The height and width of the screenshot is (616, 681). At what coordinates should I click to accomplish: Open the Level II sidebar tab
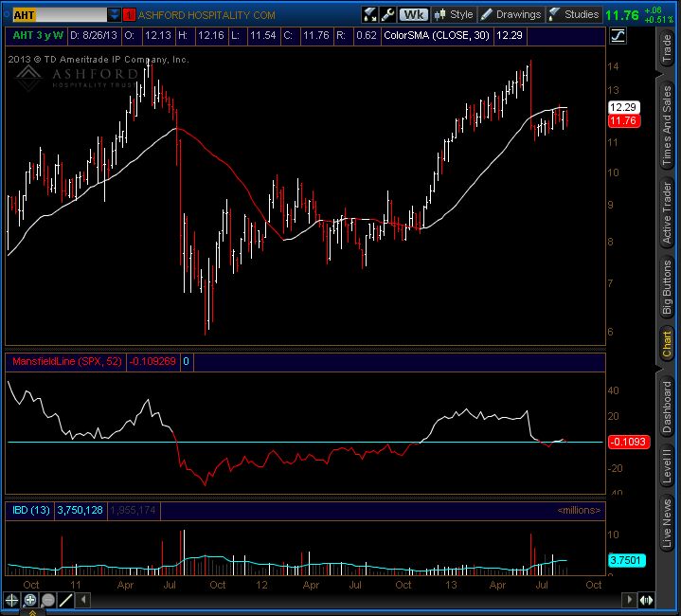(667, 465)
